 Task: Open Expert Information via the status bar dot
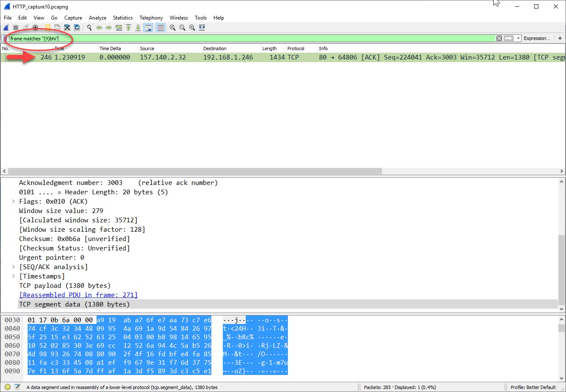point(7,387)
